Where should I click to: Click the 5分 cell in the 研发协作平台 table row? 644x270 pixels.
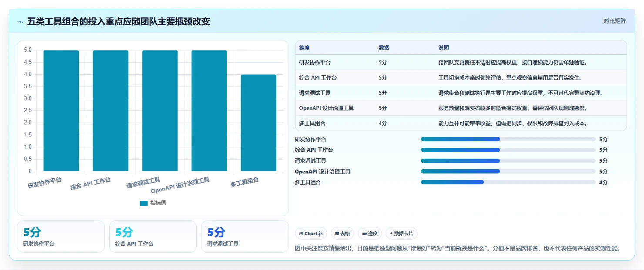383,63
